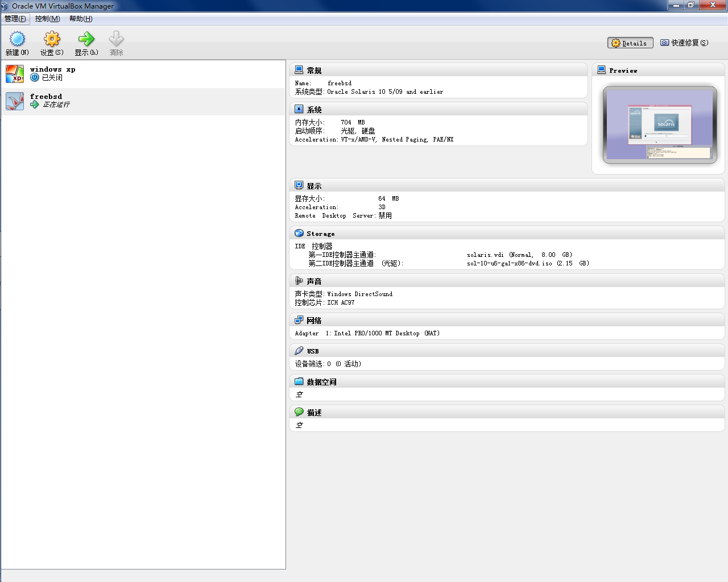Select the windows xp VM icon
728x582 pixels.
point(15,74)
